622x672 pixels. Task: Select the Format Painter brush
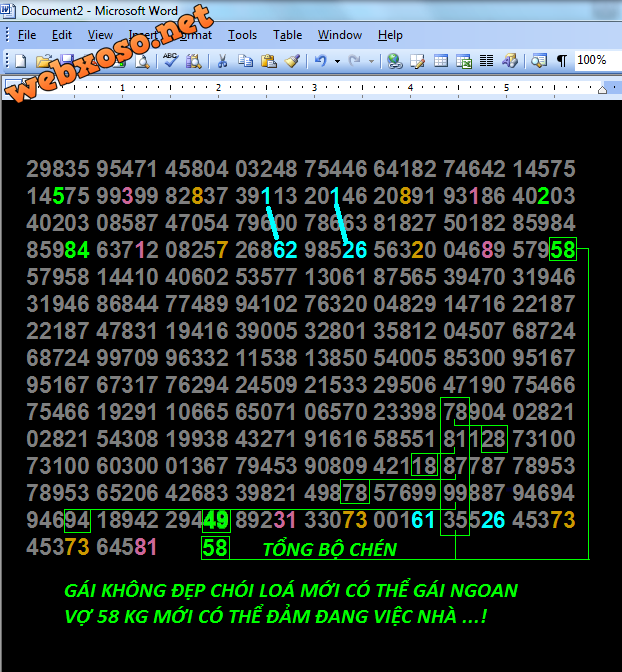pos(292,61)
